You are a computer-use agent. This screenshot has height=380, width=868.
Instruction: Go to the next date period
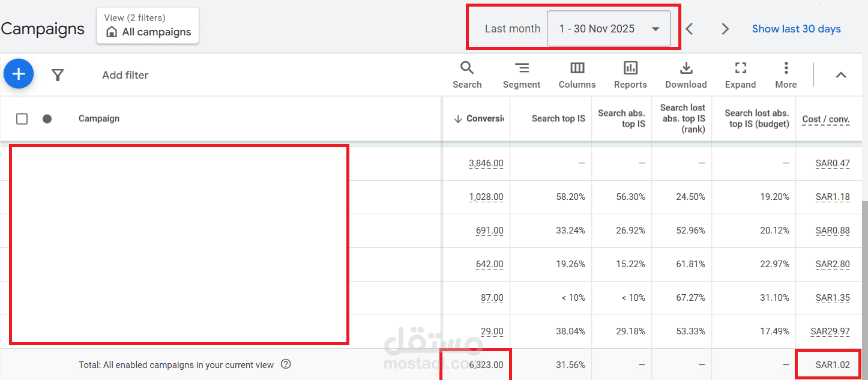coord(725,29)
